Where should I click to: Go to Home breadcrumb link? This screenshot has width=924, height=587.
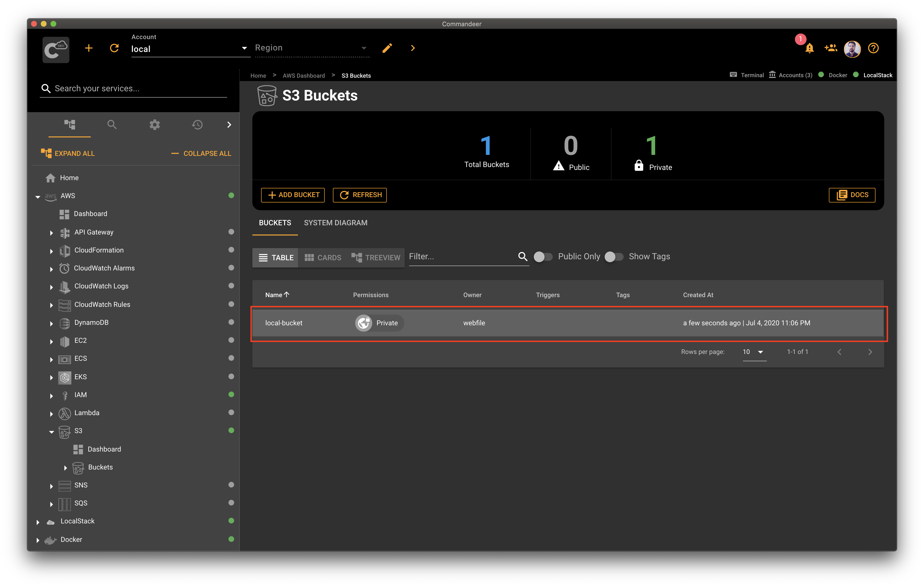click(258, 76)
